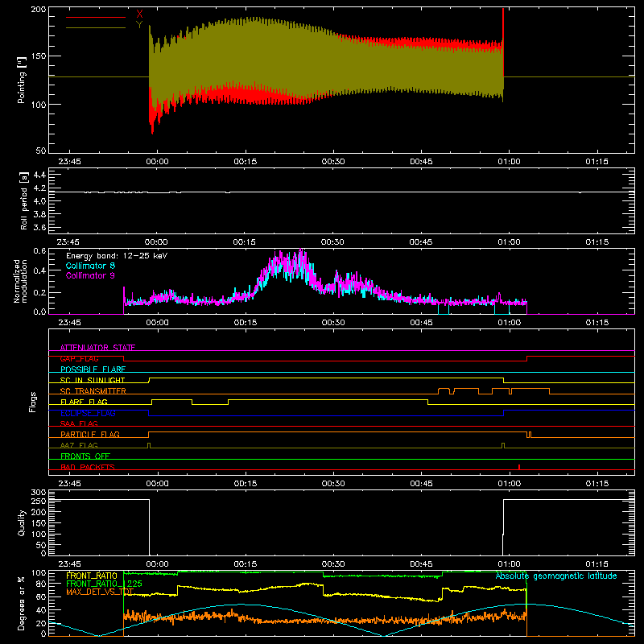The image size is (644, 644).
Task: Click the 3.6 tick on Roll period axis
Action: [39, 227]
